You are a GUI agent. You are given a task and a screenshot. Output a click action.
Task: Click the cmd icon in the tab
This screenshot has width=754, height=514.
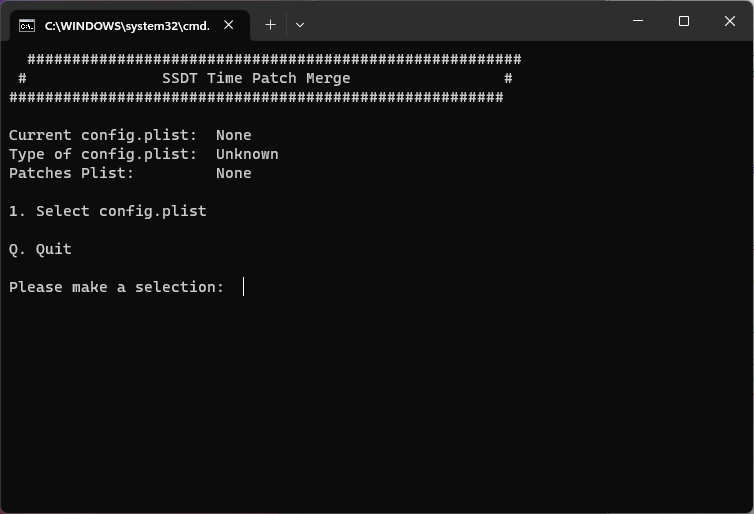[x=27, y=25]
